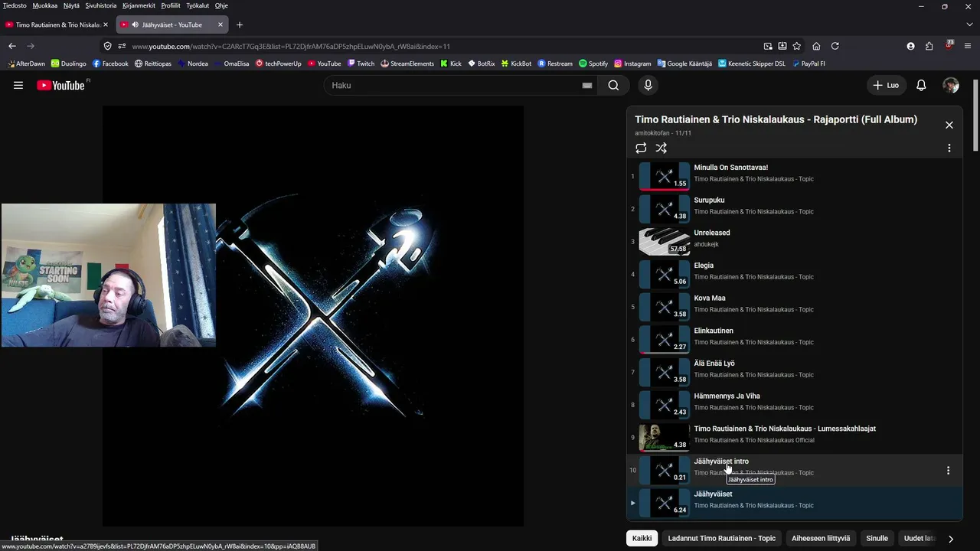Image resolution: width=980 pixels, height=551 pixels.
Task: Open YouTube notifications bell
Action: point(921,85)
